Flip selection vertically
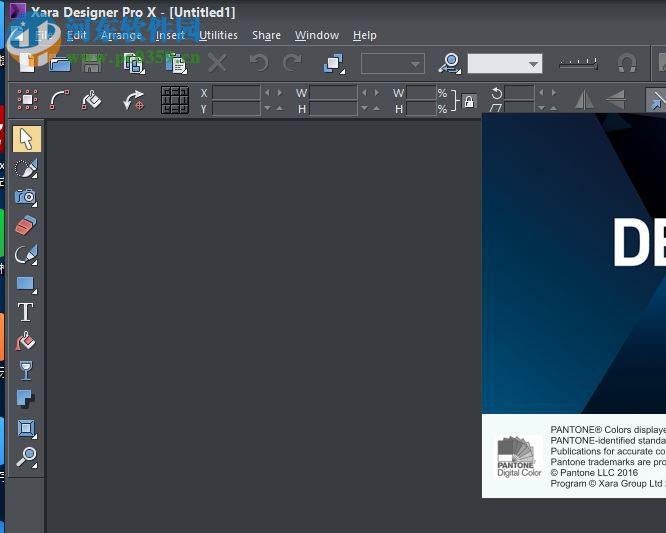This screenshot has width=666, height=533. [x=615, y=100]
